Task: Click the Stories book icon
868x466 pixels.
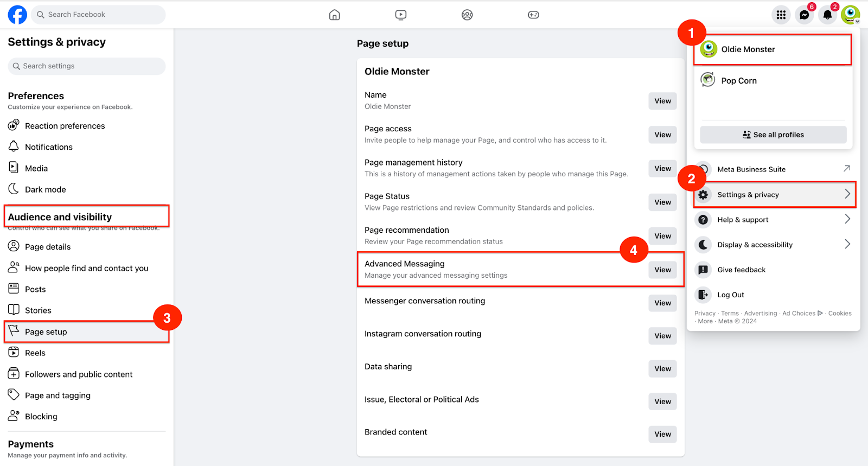Action: (14, 310)
